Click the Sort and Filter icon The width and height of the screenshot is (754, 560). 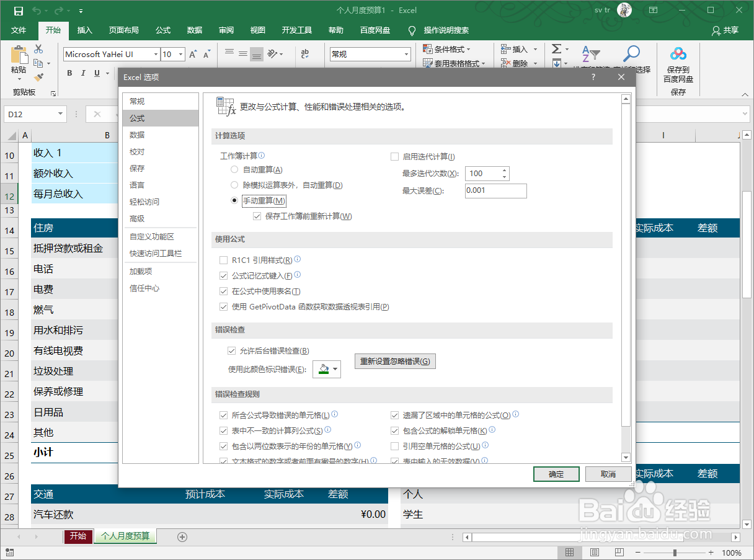pos(590,55)
